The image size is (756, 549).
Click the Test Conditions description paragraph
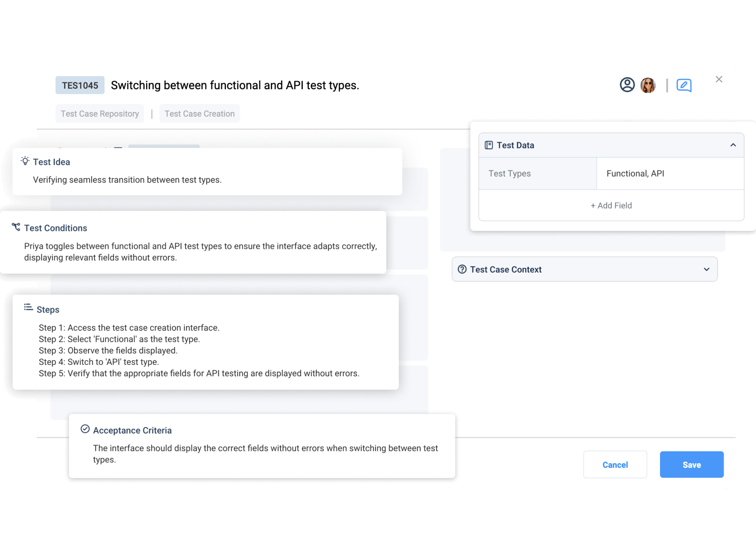pos(200,252)
